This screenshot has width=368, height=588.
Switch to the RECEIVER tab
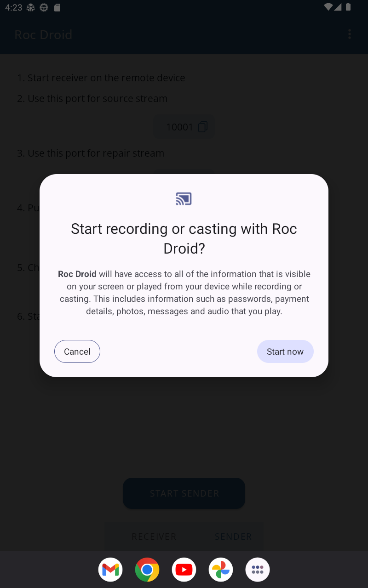pyautogui.click(x=154, y=537)
